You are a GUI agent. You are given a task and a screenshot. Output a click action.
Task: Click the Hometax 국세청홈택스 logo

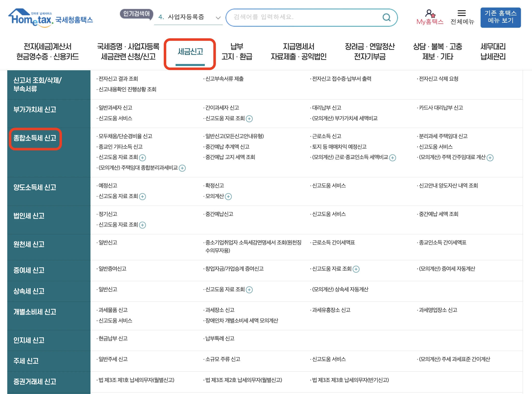tap(50, 18)
